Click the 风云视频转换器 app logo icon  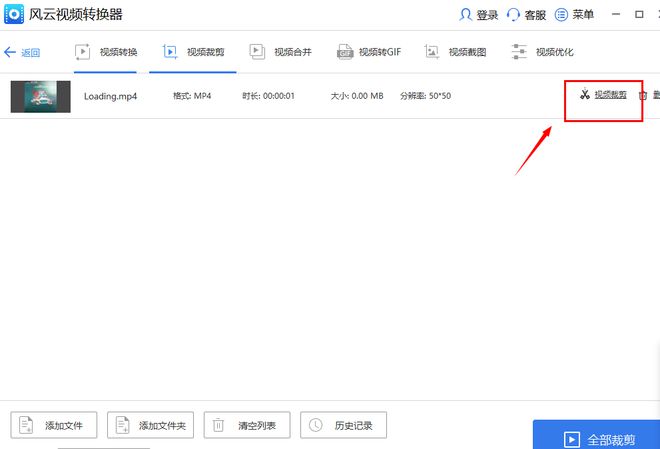pyautogui.click(x=15, y=15)
